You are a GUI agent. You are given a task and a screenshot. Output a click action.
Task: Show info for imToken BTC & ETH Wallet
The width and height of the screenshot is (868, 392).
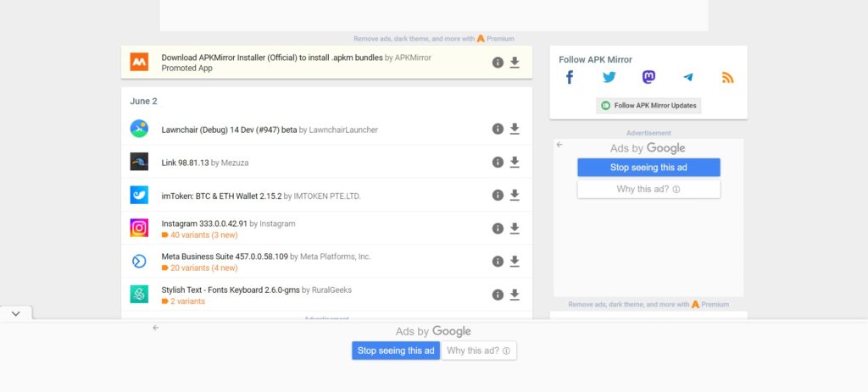pos(498,196)
